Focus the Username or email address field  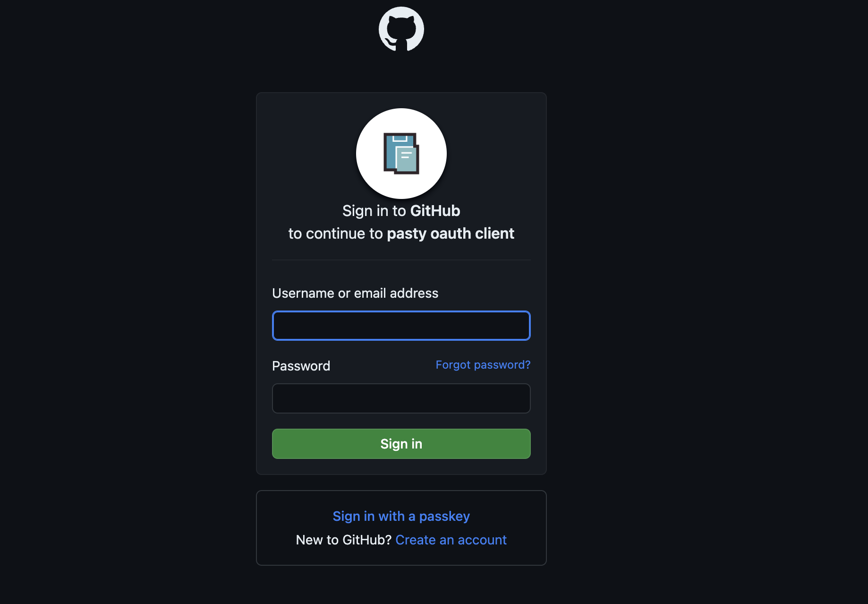[x=401, y=326]
